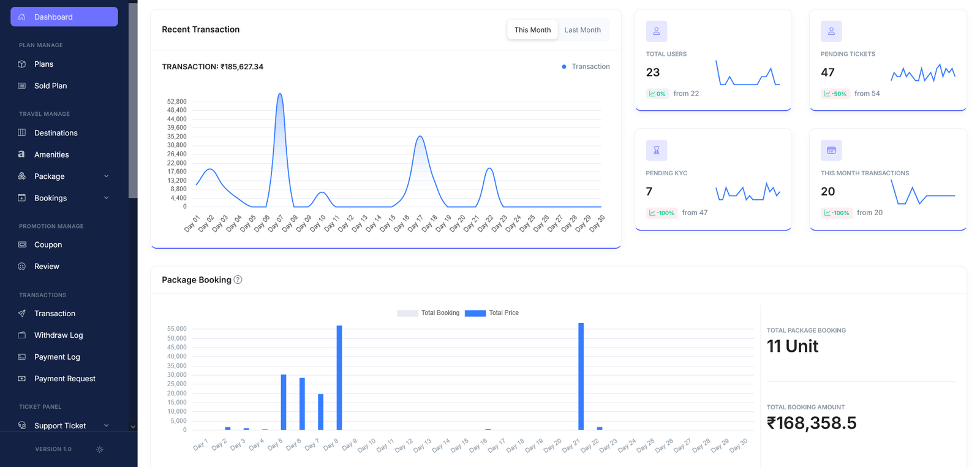Click the Destinations map icon
The height and width of the screenshot is (467, 980).
[22, 133]
